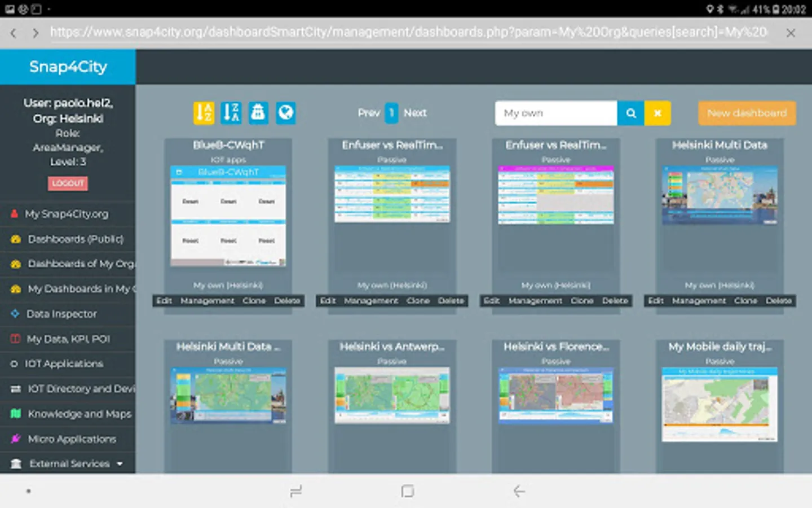Open first Enfuser vs RealTim thumbnail

coord(392,194)
